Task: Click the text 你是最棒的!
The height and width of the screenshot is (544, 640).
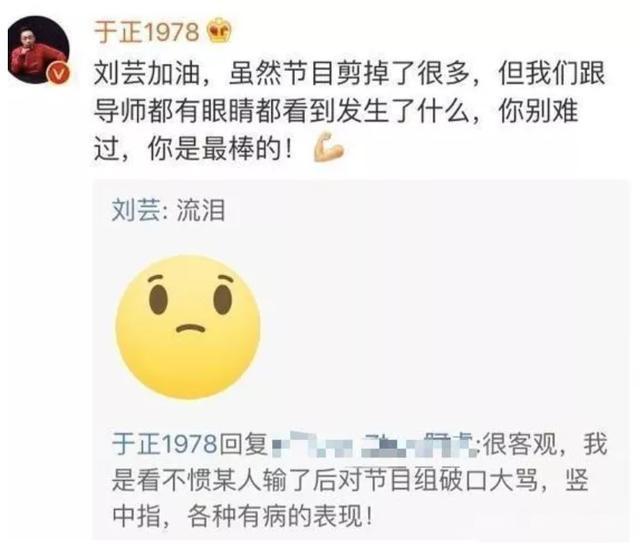Action: [x=220, y=149]
